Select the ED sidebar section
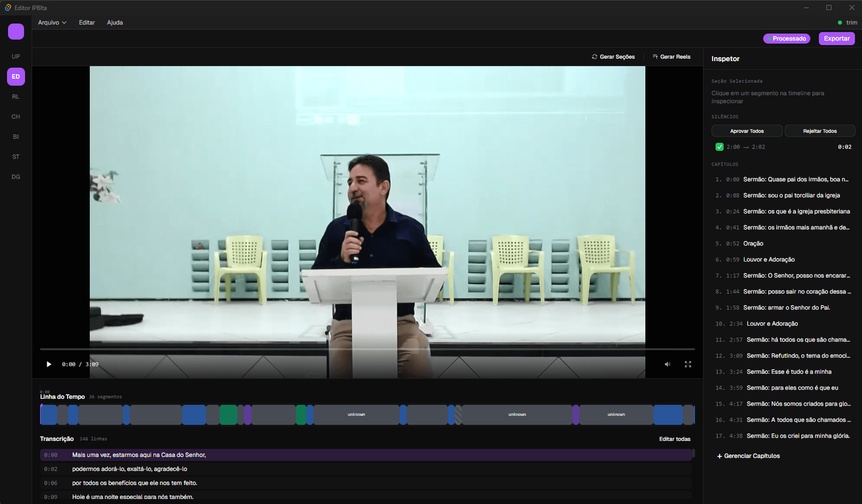 point(16,77)
